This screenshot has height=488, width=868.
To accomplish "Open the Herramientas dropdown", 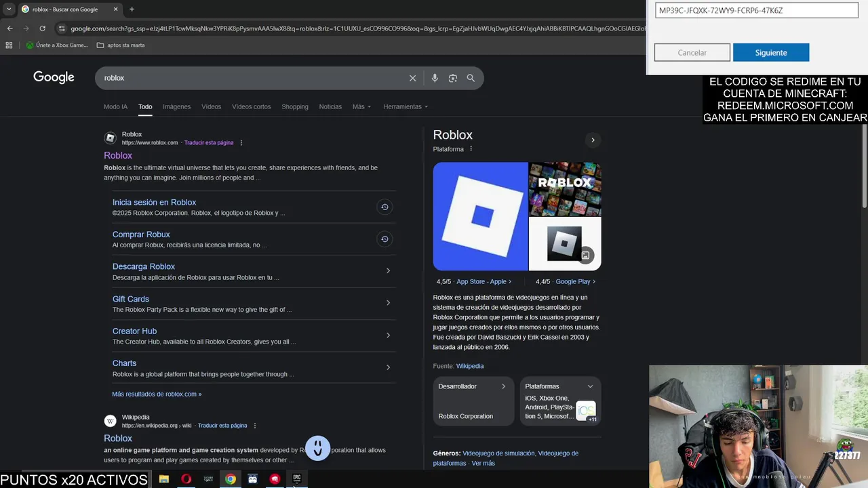I will click(x=405, y=106).
